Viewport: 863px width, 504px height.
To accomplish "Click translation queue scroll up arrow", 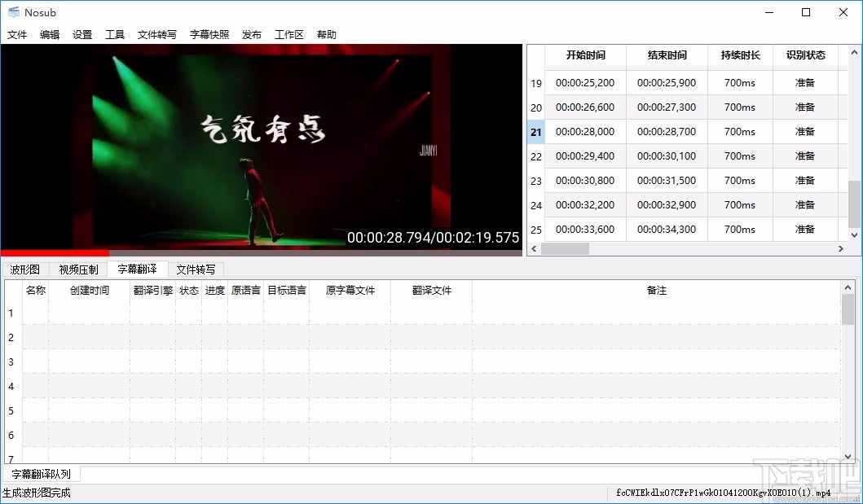I will (x=848, y=287).
